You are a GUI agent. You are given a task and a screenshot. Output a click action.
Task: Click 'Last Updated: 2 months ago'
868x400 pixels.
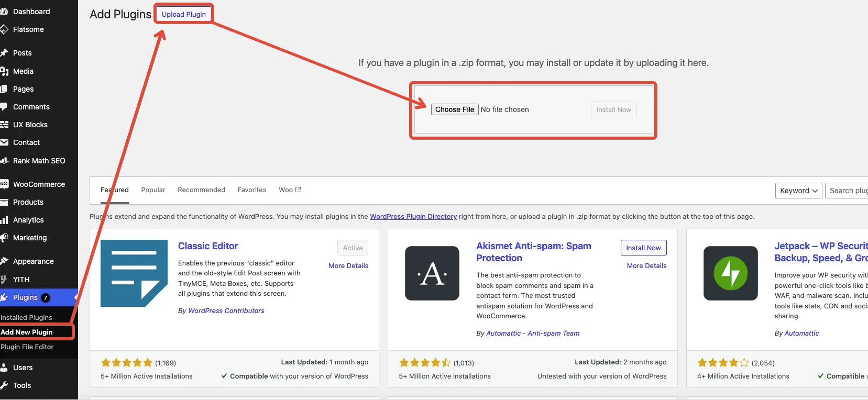coord(621,362)
